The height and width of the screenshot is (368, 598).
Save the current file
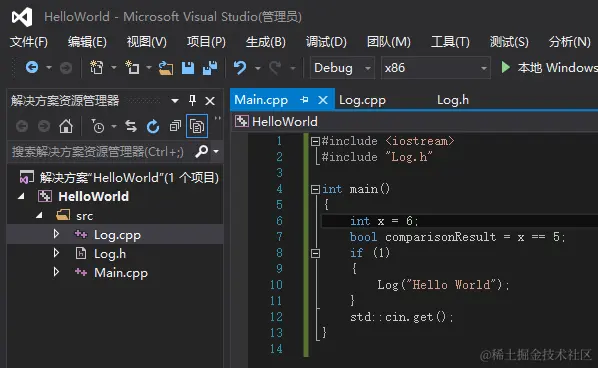coord(188,68)
